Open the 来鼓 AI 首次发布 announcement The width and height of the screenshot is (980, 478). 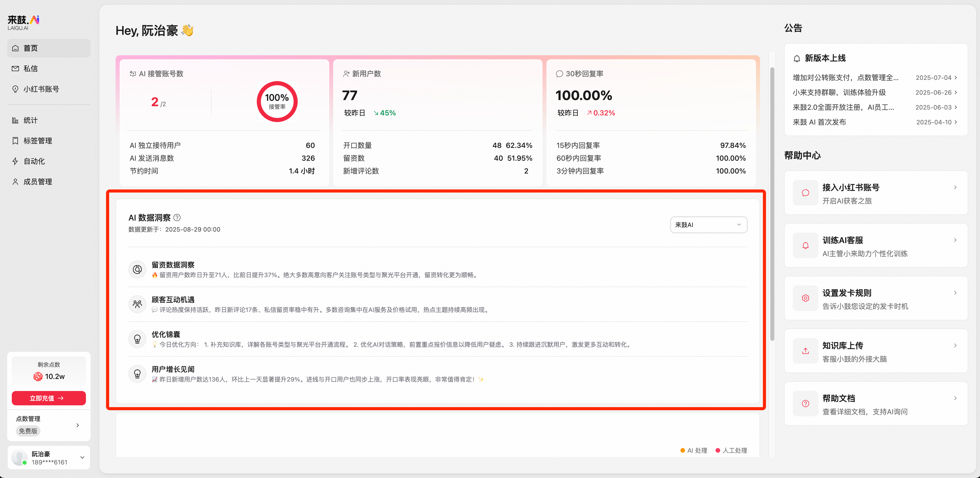click(x=819, y=122)
